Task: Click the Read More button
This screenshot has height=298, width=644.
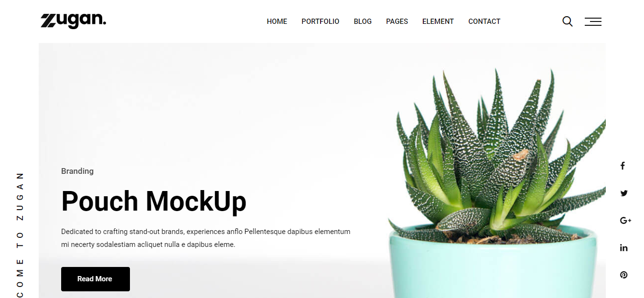Action: [x=96, y=279]
